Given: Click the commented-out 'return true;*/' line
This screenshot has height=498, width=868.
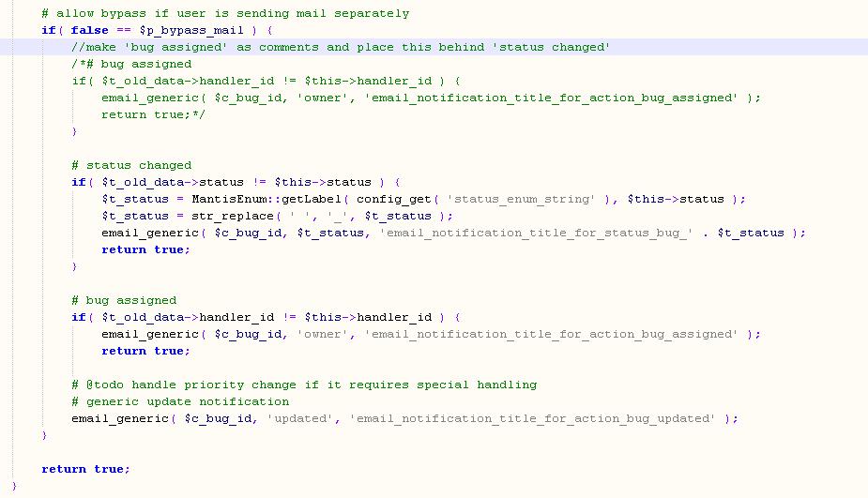Looking at the screenshot, I should 153,114.
